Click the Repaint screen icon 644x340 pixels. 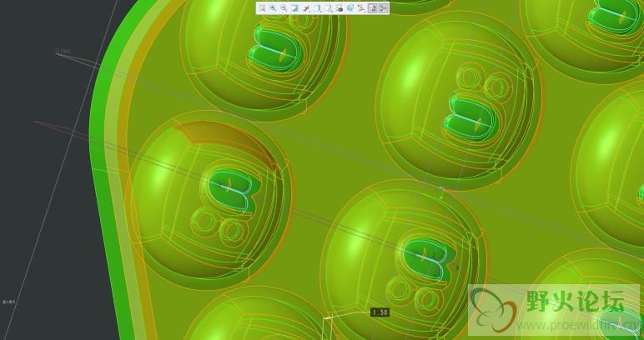pos(294,8)
